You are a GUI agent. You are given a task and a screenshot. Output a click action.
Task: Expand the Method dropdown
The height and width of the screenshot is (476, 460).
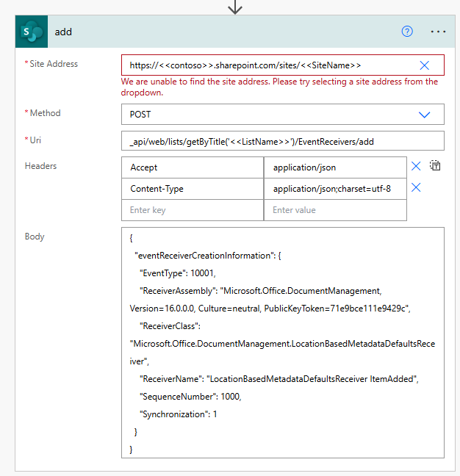424,115
